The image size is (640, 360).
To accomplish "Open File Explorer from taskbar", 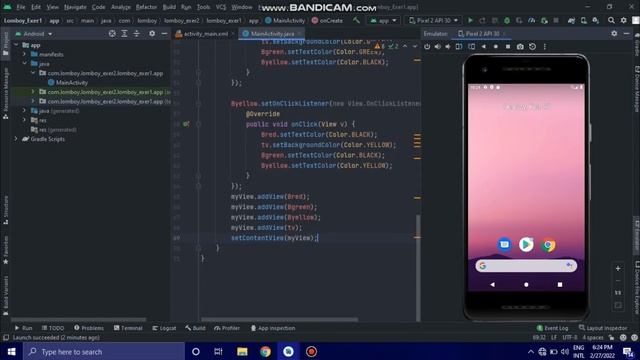I will click(x=242, y=351).
